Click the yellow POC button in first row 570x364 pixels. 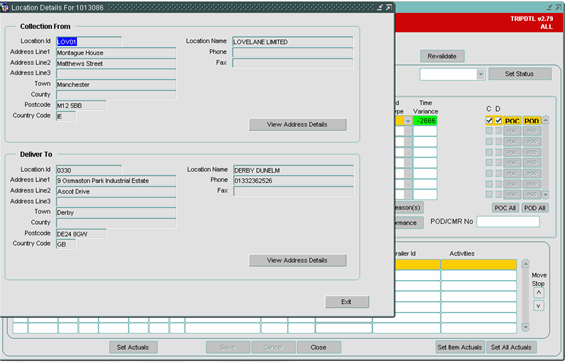point(512,121)
